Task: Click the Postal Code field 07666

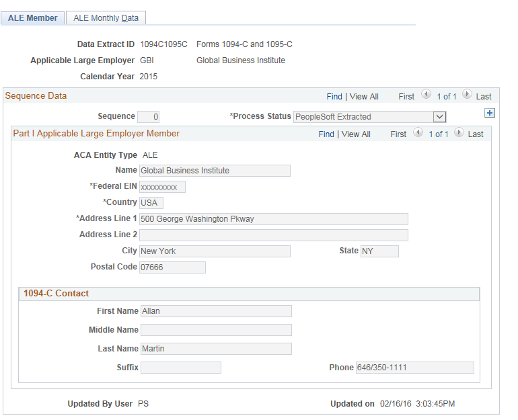Action: pos(172,267)
